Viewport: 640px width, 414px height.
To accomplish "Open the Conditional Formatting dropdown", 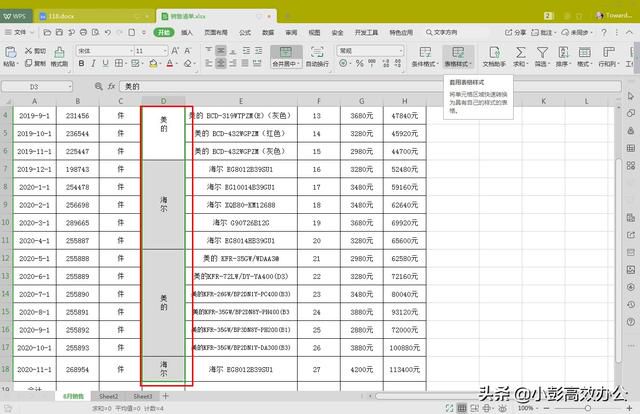I will tap(425, 57).
